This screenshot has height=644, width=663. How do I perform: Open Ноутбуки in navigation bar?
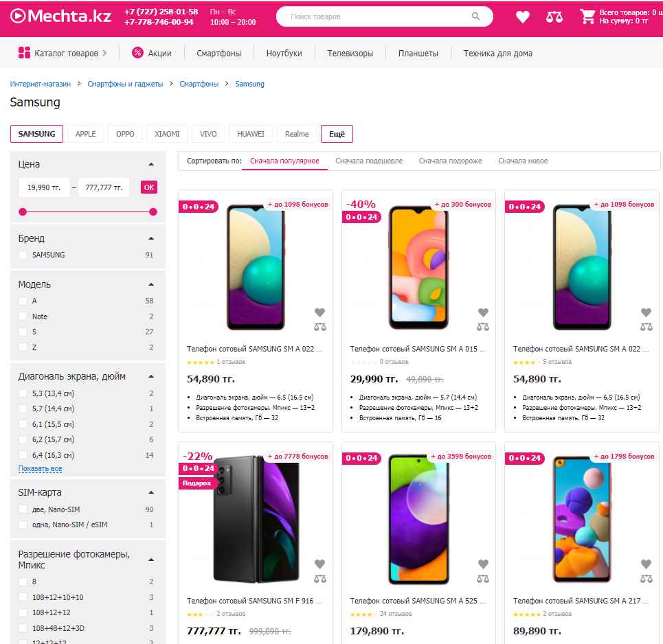coord(284,54)
